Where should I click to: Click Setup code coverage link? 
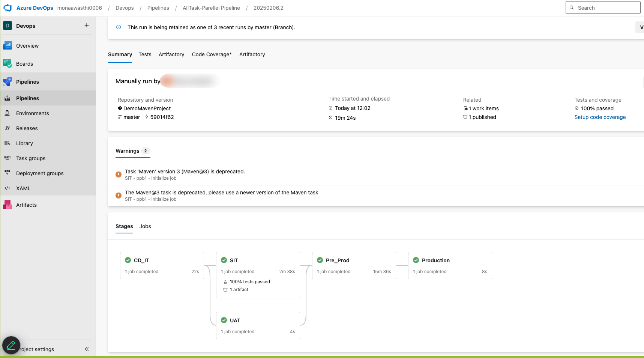coord(600,117)
